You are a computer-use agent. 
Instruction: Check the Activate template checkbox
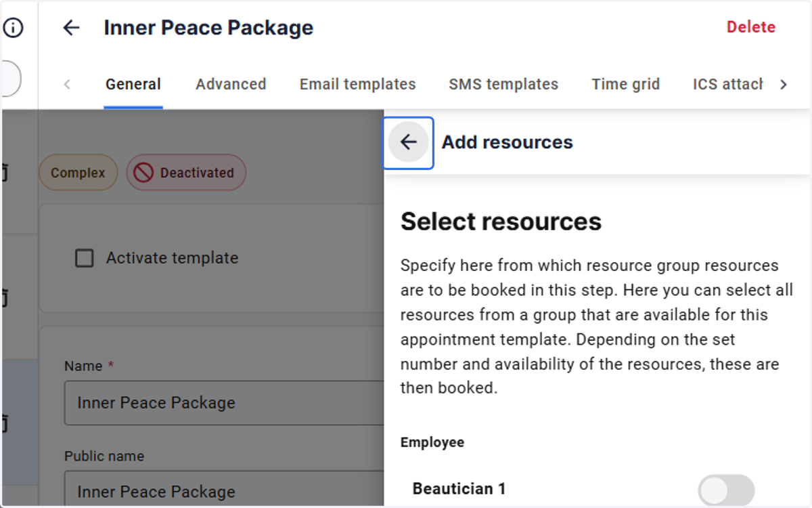(85, 258)
